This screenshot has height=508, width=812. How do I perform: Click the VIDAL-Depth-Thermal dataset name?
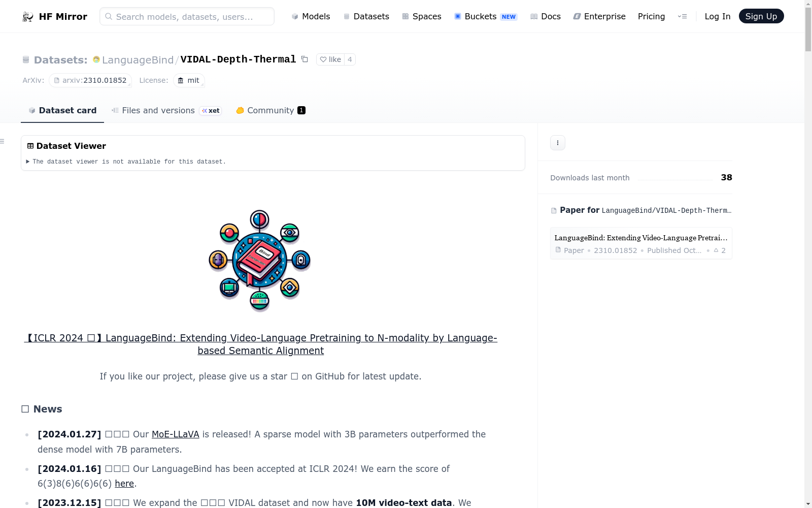[238, 59]
